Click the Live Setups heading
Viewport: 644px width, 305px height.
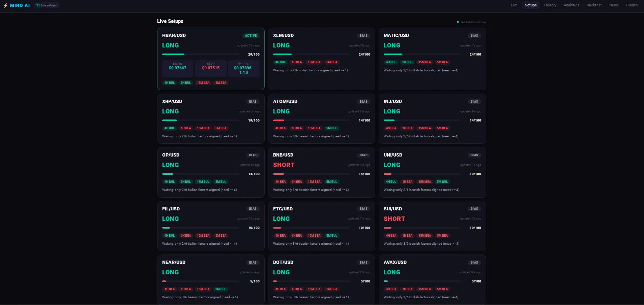tap(170, 21)
